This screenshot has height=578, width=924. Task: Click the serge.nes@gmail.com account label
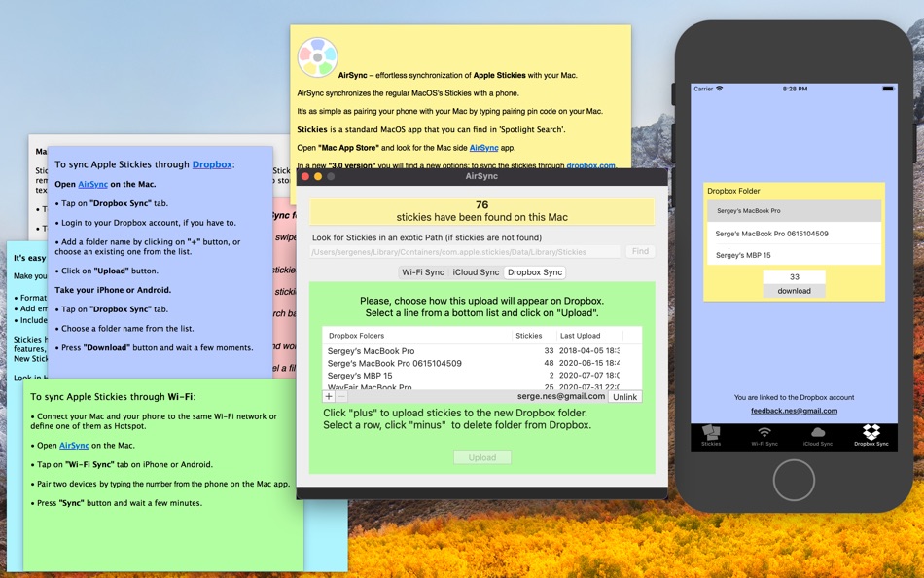pyautogui.click(x=561, y=396)
